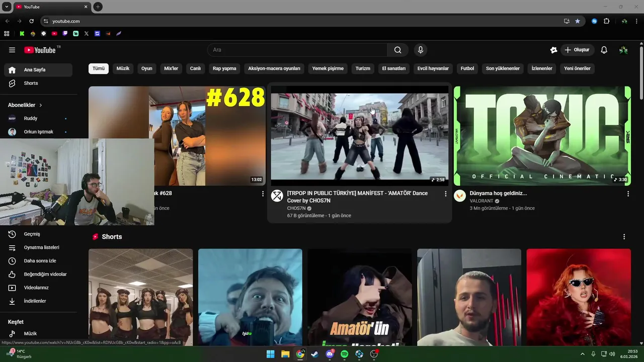644x362 pixels.
Task: Open the VALORANT channel link
Action: 481,201
